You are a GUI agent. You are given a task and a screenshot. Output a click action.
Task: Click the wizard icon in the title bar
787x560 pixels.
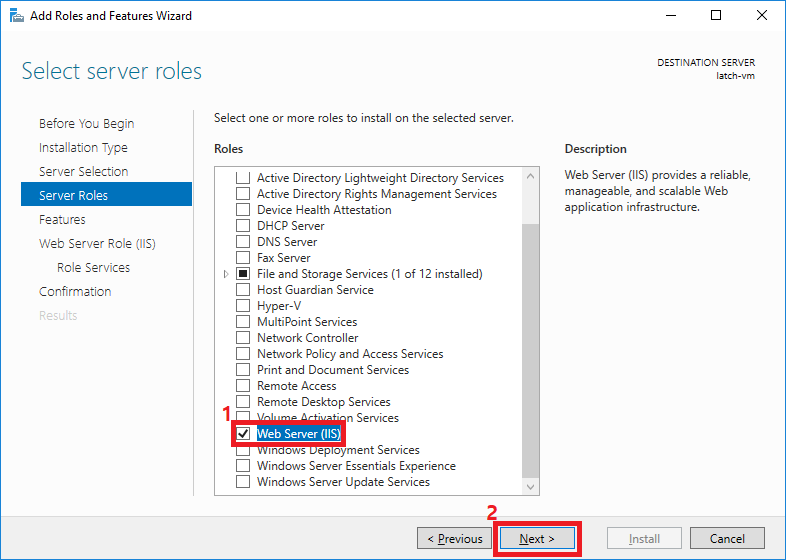(x=17, y=16)
